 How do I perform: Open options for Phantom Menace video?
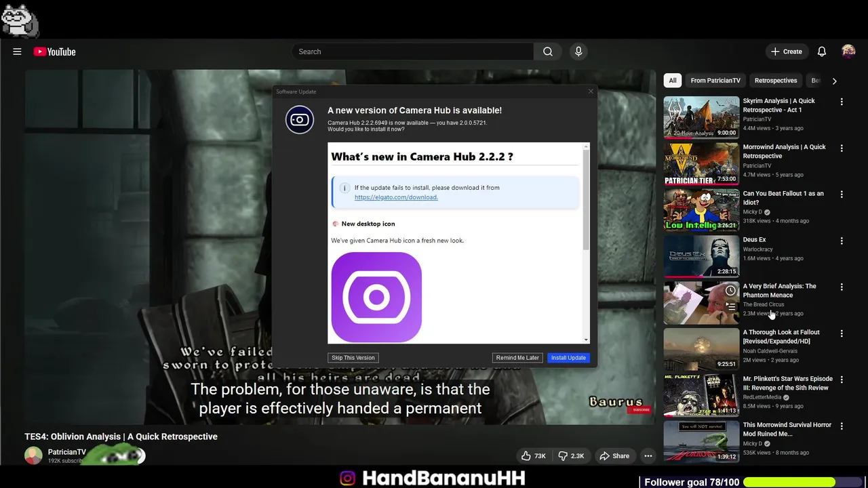click(842, 287)
